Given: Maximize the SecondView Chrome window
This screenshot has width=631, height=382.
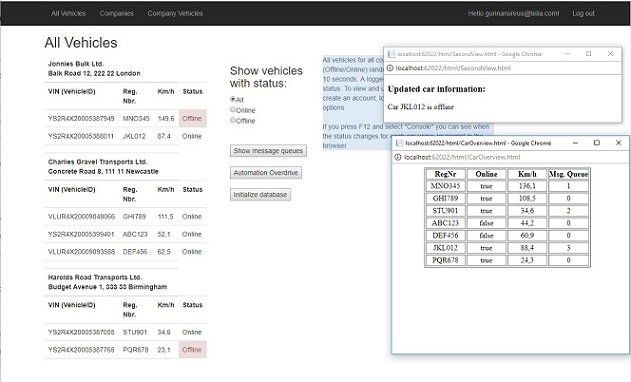Looking at the screenshot, I should pyautogui.click(x=588, y=54).
